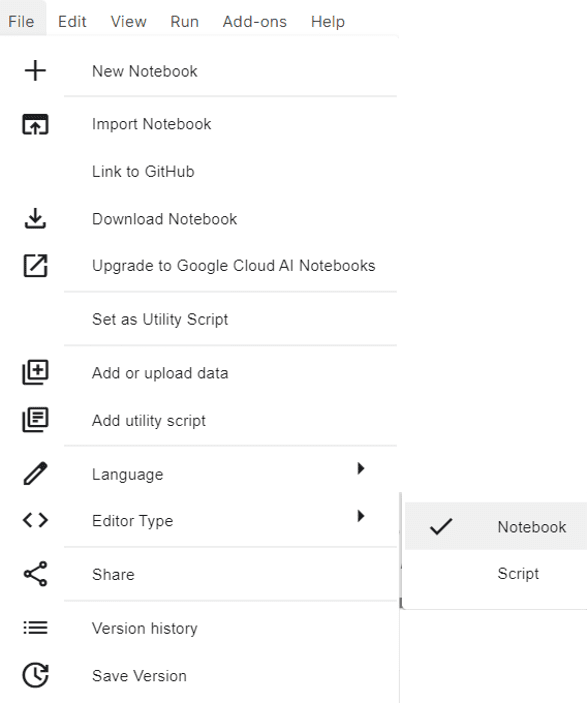Choose Link to GitHub
This screenshot has width=587, height=703.
143,171
